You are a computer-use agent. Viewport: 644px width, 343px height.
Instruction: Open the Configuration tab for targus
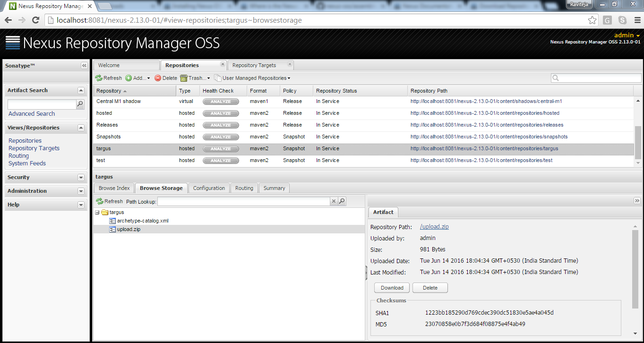(208, 188)
